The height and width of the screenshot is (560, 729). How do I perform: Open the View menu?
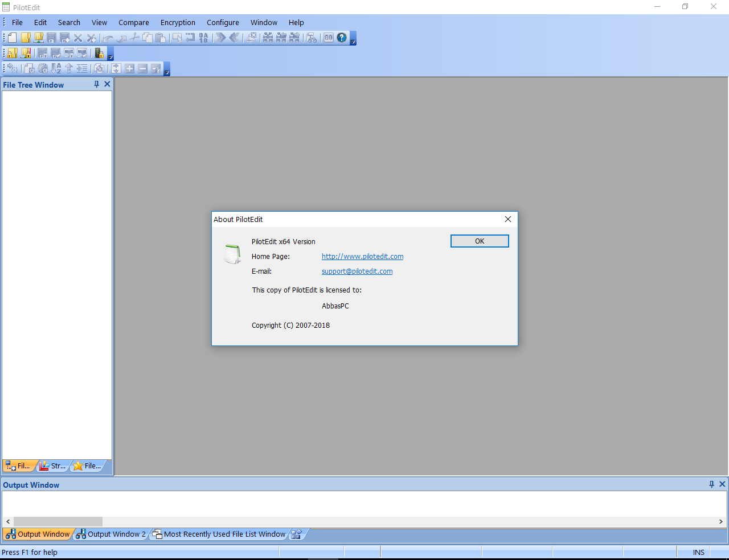coord(99,22)
